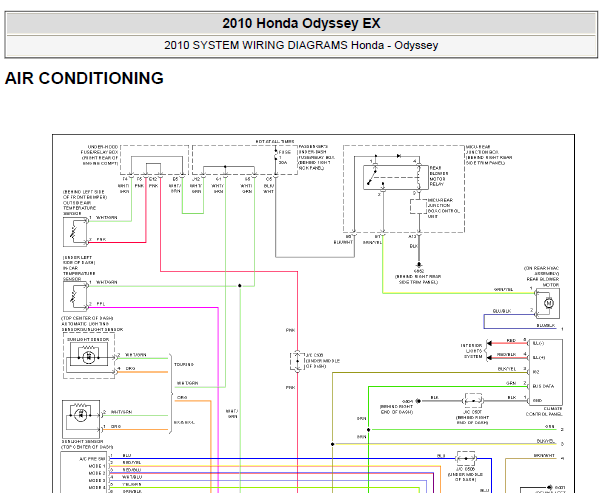Click the G504 ground symbol
The width and height of the screenshot is (602, 493).
tap(418, 401)
